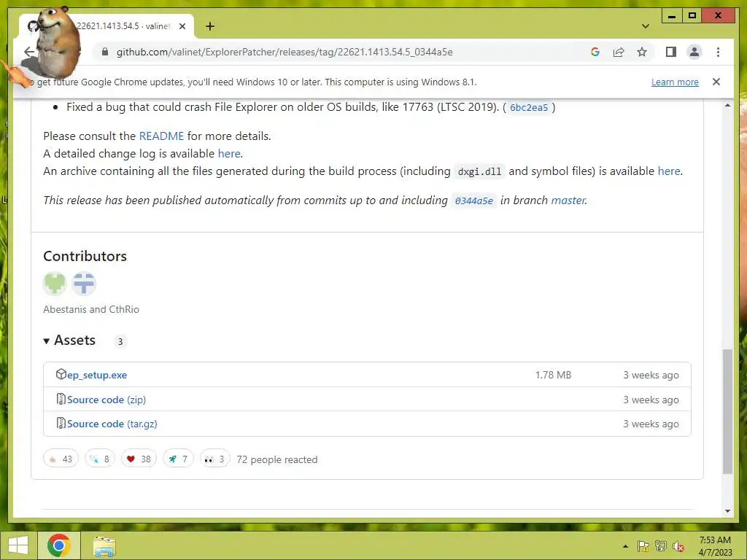Click Chrome icon in taskbar
Screen dimensions: 747x560
pos(59,545)
